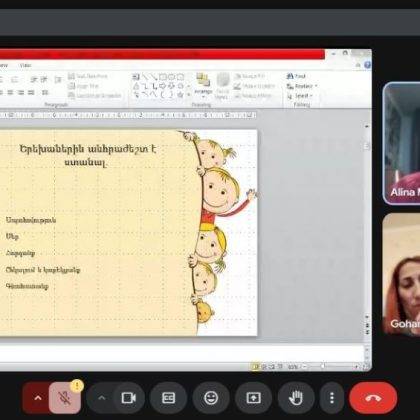Click Replace in the Editing group
Screen dimensions: 420x420
(x=300, y=86)
